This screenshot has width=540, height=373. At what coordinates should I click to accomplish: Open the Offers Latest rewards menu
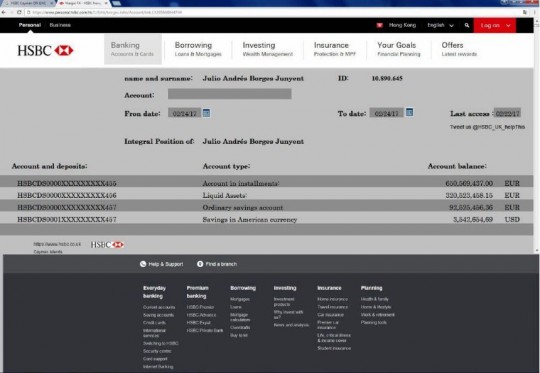(459, 49)
